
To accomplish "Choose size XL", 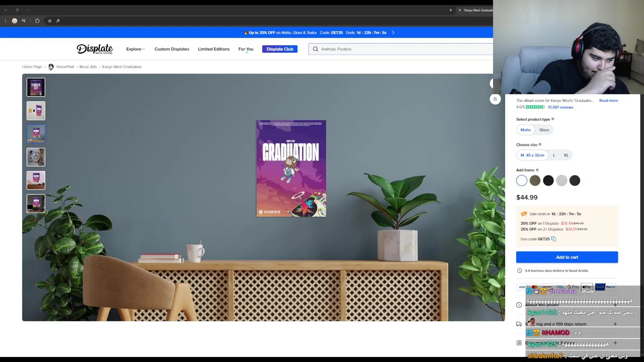I will pyautogui.click(x=566, y=155).
